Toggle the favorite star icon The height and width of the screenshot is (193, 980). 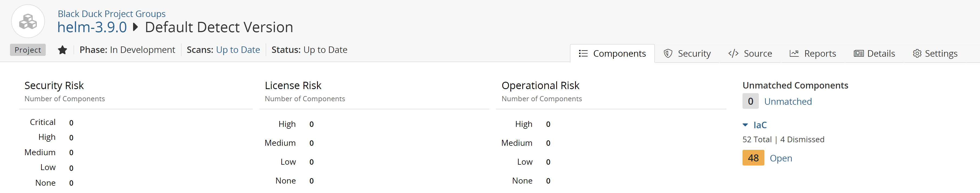point(63,50)
